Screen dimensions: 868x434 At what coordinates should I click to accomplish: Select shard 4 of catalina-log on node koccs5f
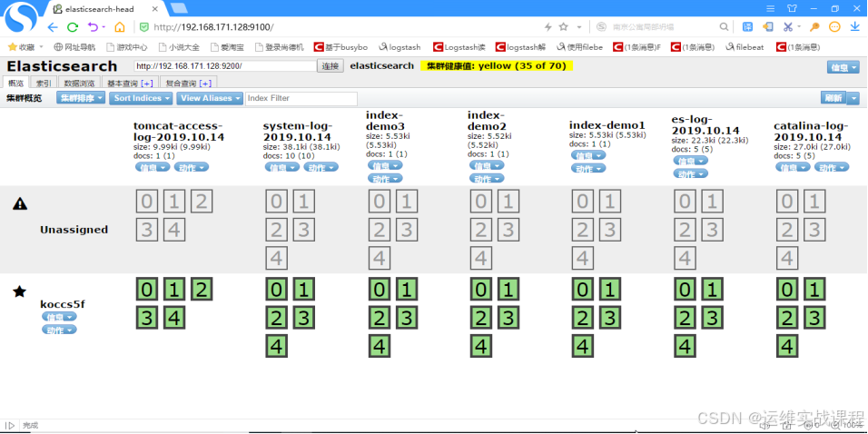[x=786, y=347]
